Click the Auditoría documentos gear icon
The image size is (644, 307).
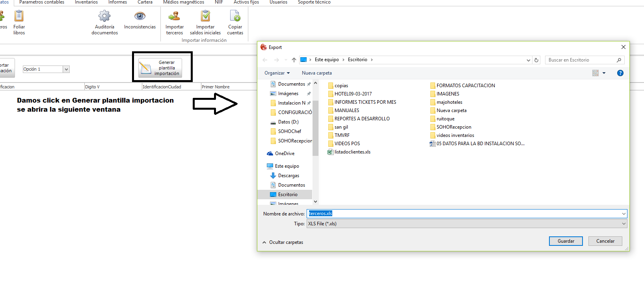pyautogui.click(x=104, y=16)
